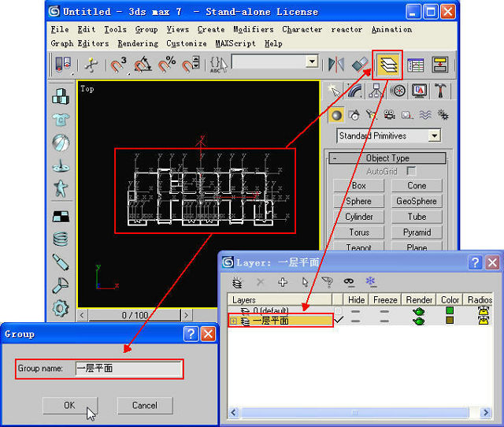The width and height of the screenshot is (504, 427).
Task: Click the pivot center flyout icon
Action: pyautogui.click(x=63, y=65)
